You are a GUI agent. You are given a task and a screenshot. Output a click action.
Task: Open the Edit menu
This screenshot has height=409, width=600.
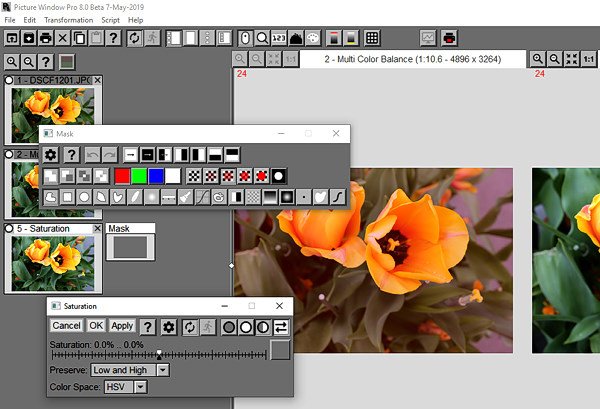pos(29,20)
